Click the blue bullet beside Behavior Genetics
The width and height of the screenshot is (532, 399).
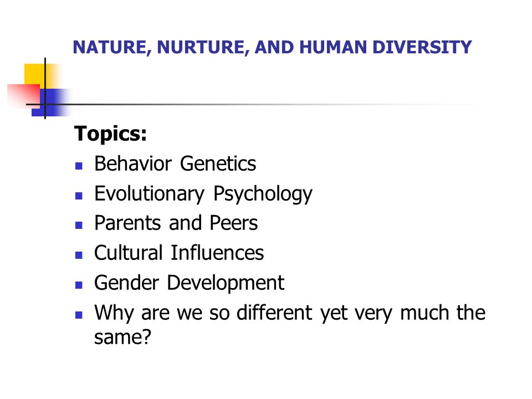point(79,166)
